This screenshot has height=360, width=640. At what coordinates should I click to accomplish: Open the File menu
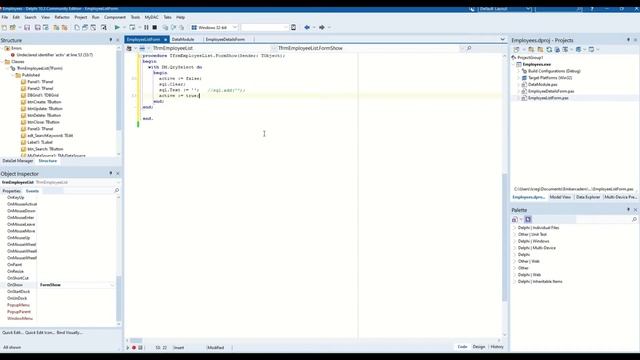(4, 17)
